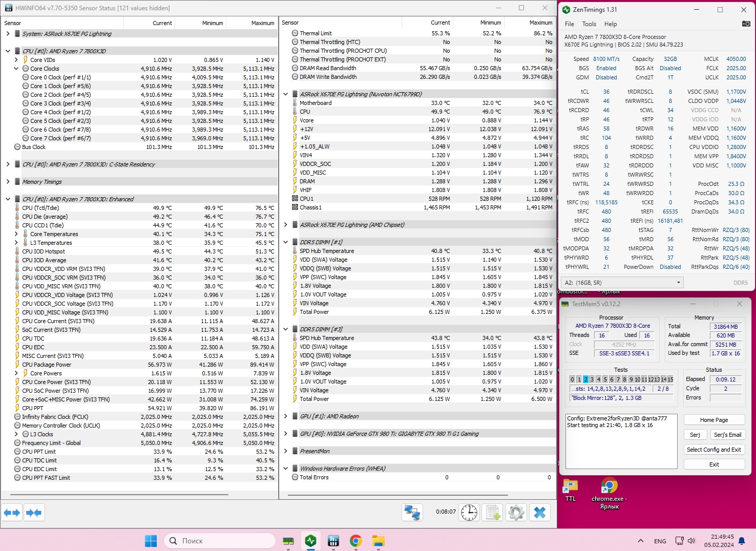This screenshot has width=756, height=551.
Task: Click the Serj's Email button
Action: [x=727, y=435]
